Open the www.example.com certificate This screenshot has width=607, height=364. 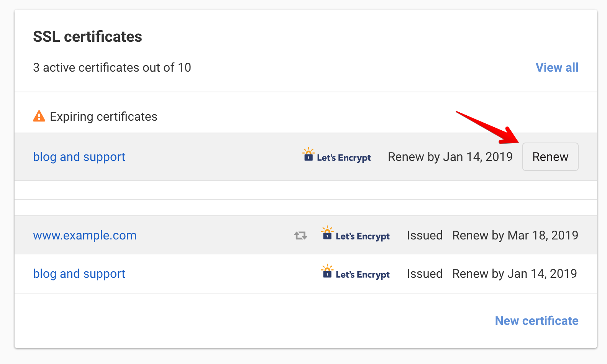85,235
